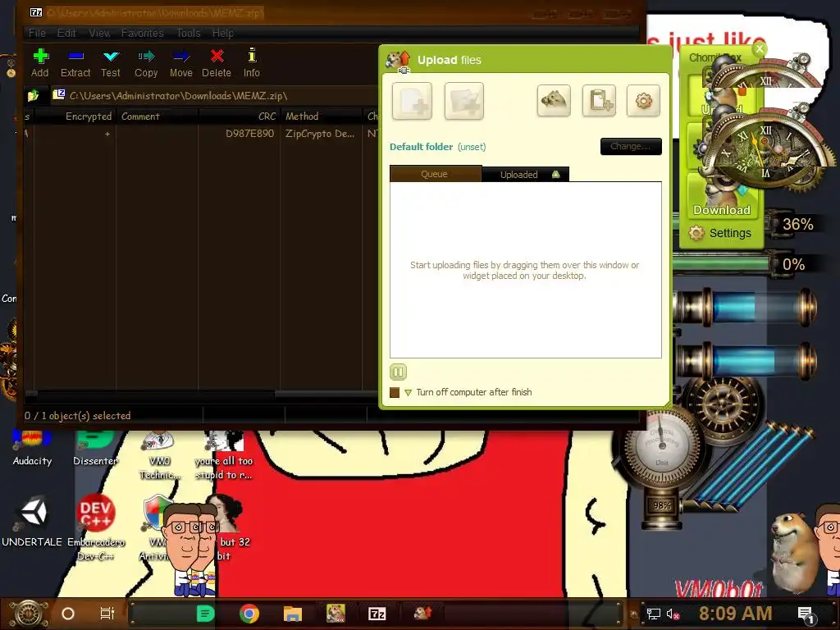Open the View menu in 7-Zip

[x=99, y=33]
